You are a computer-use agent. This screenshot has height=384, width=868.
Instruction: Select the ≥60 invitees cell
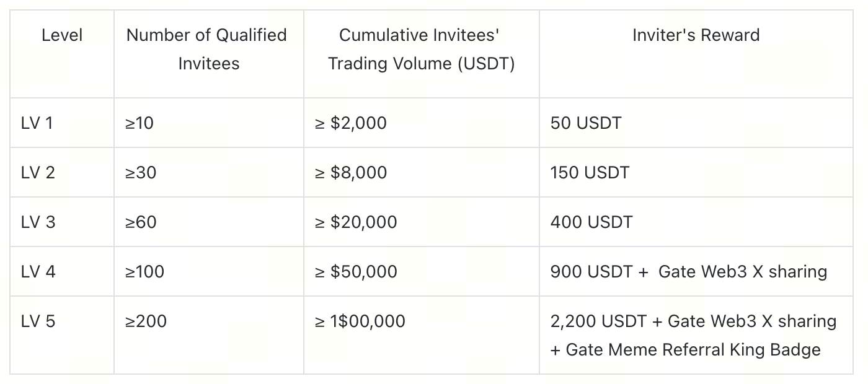click(141, 222)
